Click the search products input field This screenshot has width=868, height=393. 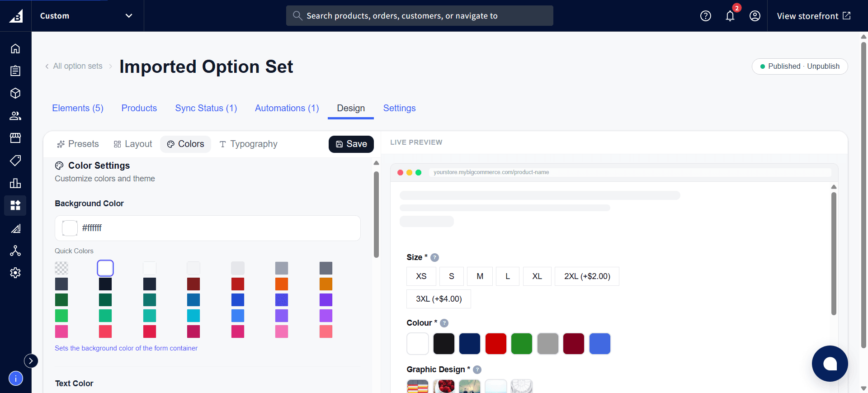coord(420,16)
